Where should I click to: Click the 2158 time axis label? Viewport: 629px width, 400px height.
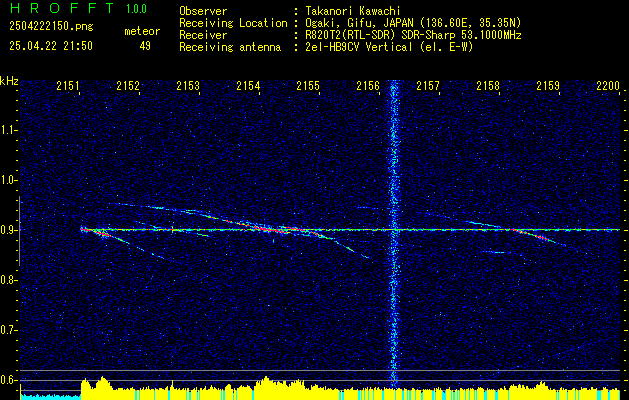(488, 86)
